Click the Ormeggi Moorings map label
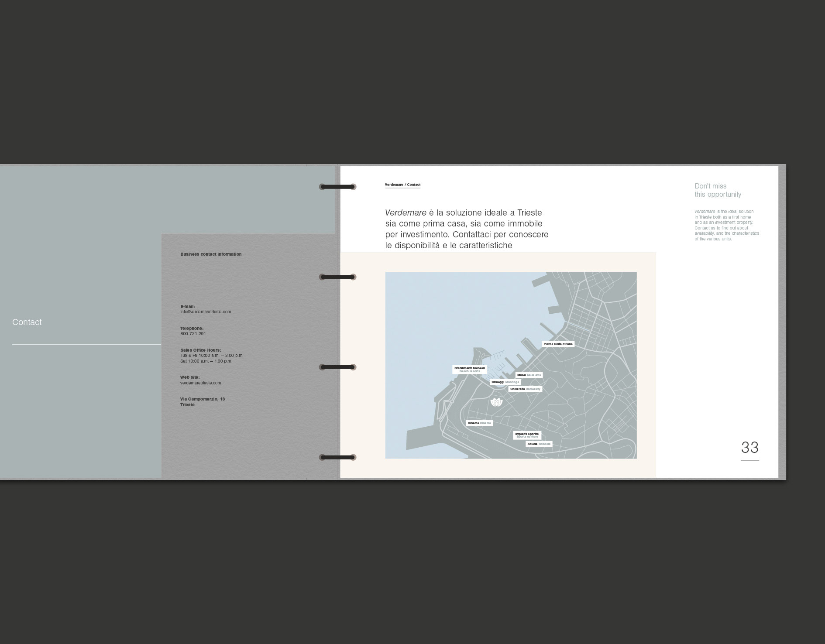The width and height of the screenshot is (825, 644). [x=505, y=382]
